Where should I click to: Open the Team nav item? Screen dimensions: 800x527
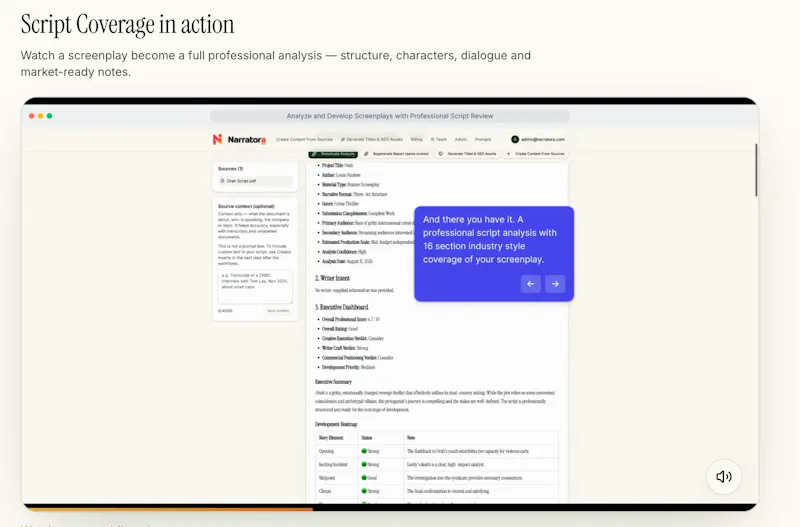[x=438, y=139]
